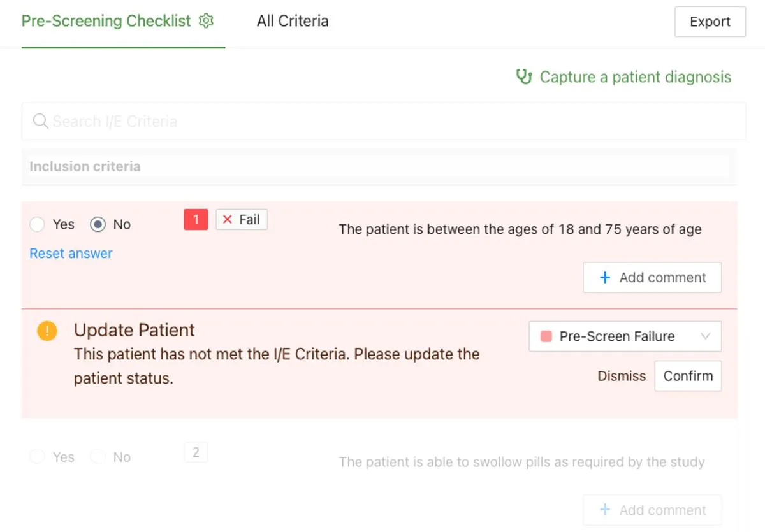Click the plus icon on Add comment
Screen dimensions: 765x532
604,277
